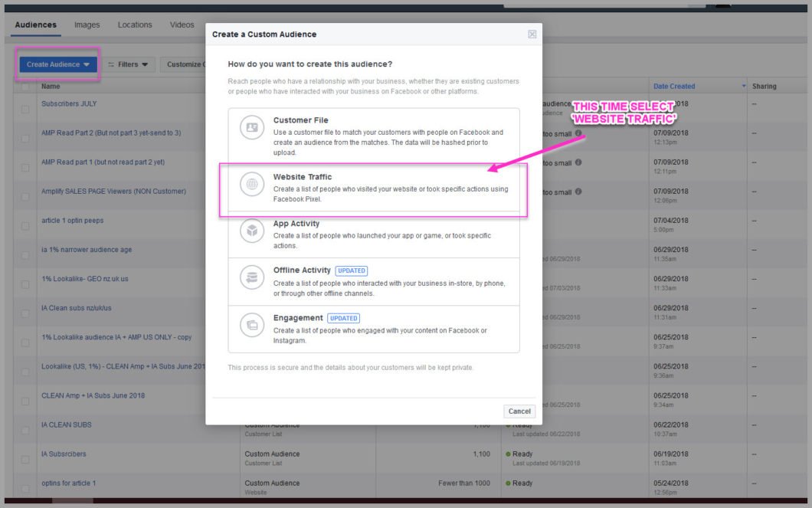The image size is (812, 508).
Task: Pick the App Activity cube icon
Action: (x=252, y=231)
